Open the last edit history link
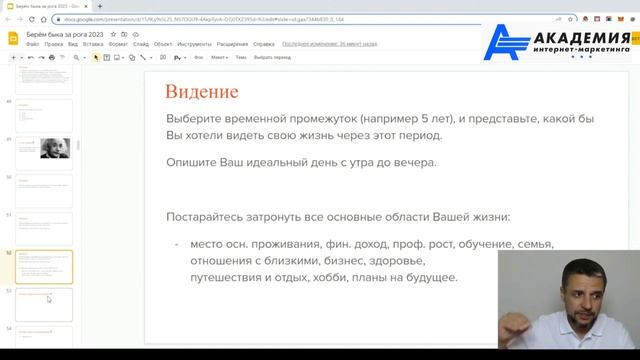The width and height of the screenshot is (640, 360). [329, 44]
